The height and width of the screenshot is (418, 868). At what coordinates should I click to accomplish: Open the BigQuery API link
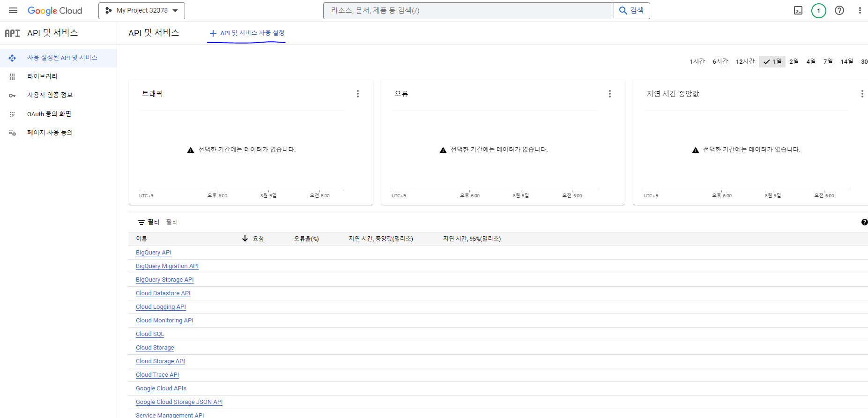[153, 253]
